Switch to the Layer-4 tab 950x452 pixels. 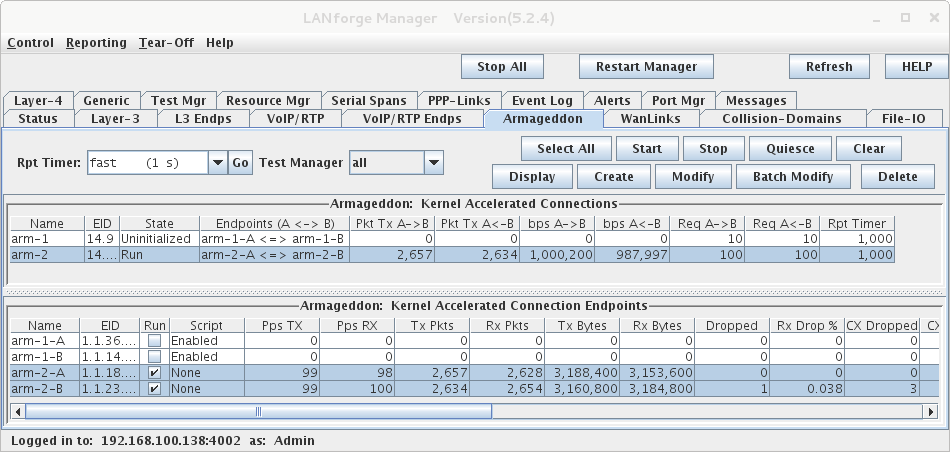coord(38,101)
